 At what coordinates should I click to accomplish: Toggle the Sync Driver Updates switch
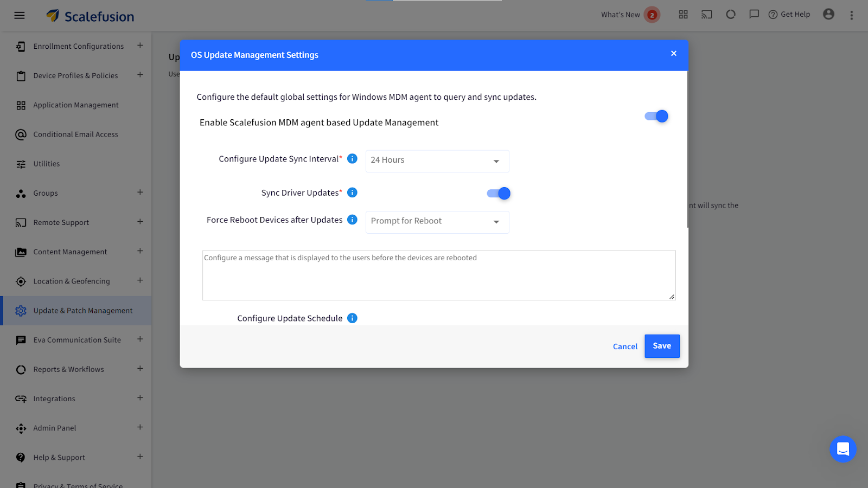[x=499, y=193]
